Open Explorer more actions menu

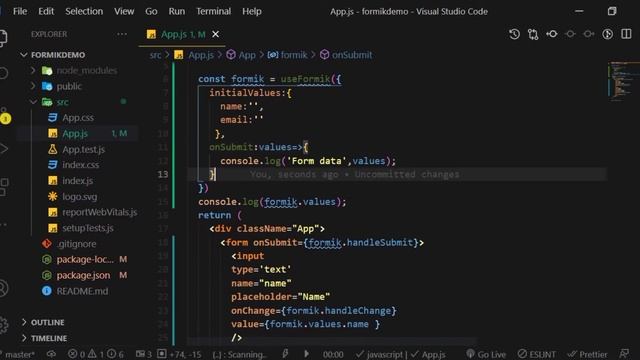tap(122, 34)
